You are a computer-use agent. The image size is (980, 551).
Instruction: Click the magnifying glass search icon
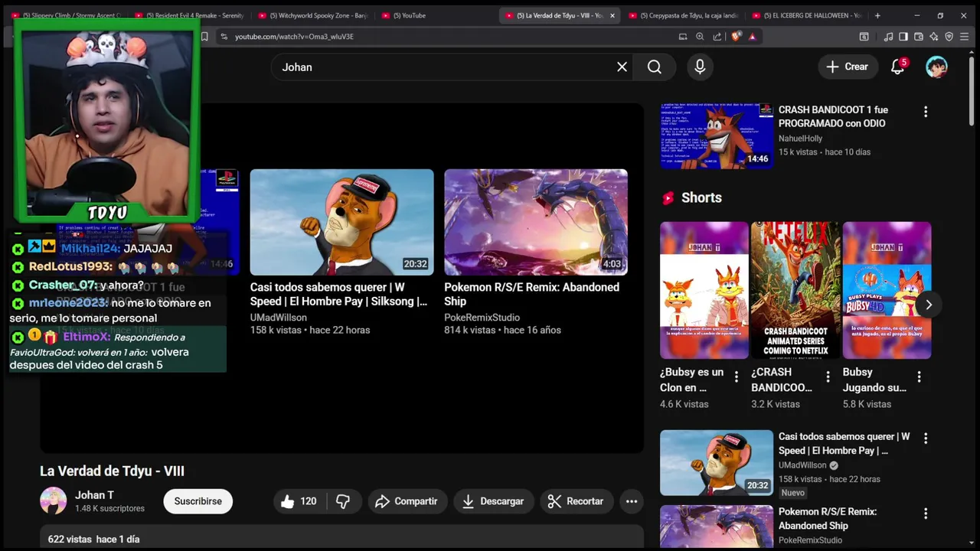655,67
